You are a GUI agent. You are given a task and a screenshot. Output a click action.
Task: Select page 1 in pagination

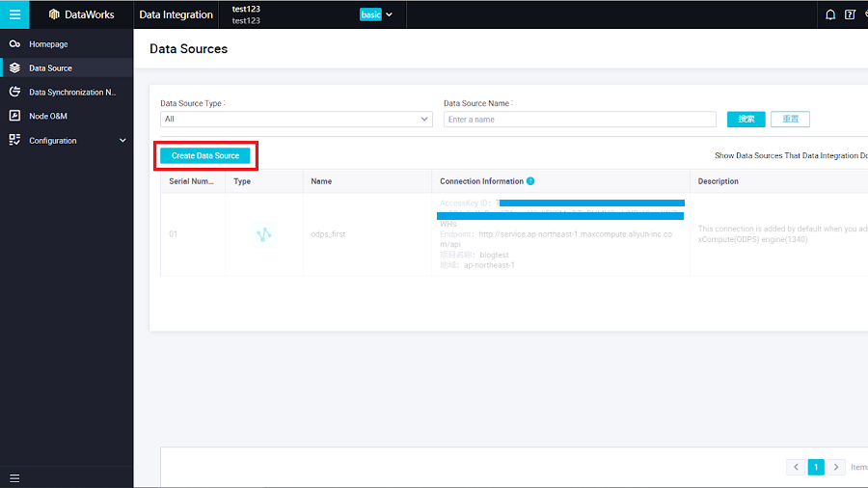[815, 467]
